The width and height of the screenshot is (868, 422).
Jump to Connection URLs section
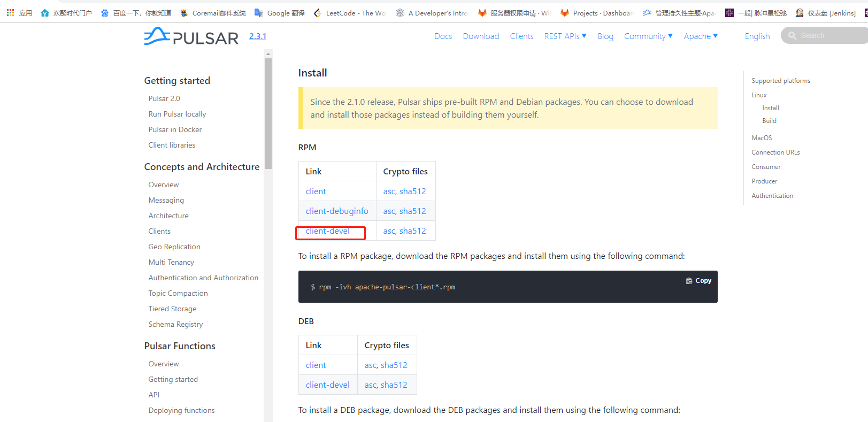tap(775, 152)
